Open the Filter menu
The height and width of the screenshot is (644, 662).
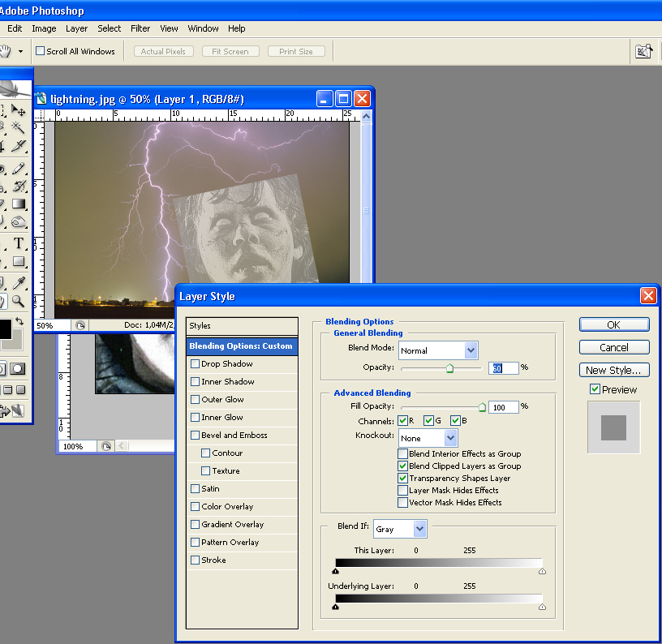(140, 28)
